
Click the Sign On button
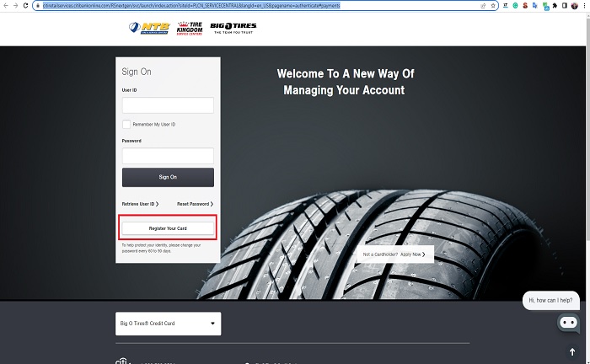[168, 177]
